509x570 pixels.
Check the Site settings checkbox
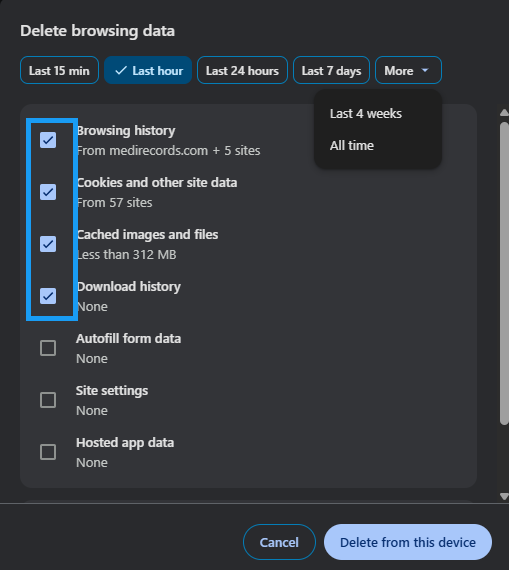pos(48,400)
